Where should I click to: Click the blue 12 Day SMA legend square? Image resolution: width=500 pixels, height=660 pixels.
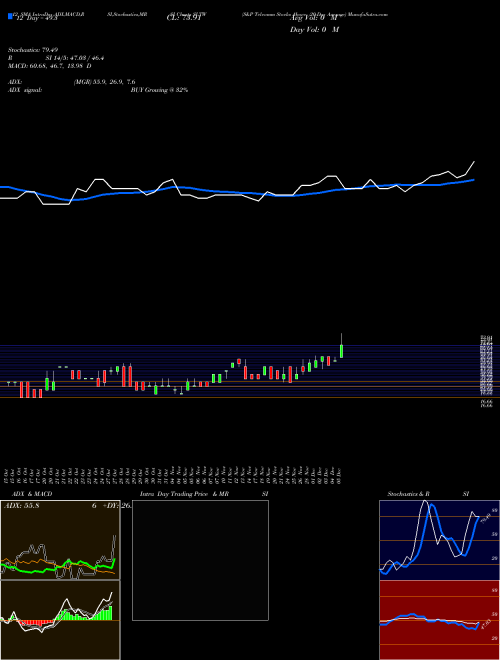[x=10, y=16]
